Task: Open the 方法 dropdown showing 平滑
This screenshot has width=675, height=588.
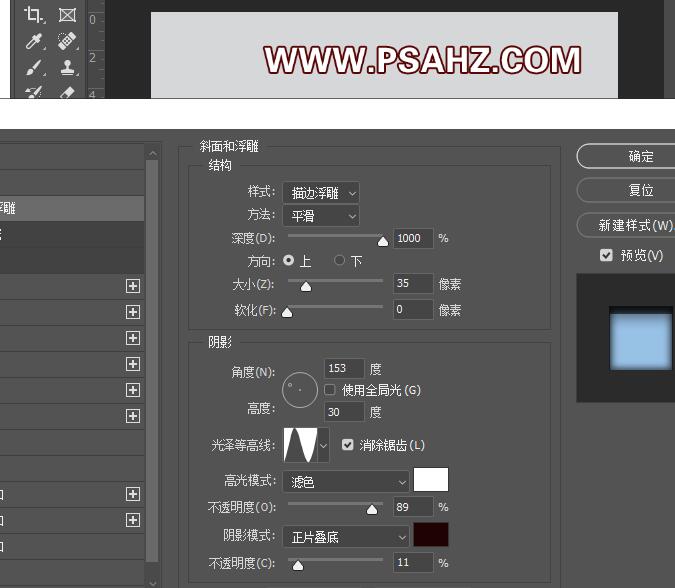Action: 321,216
